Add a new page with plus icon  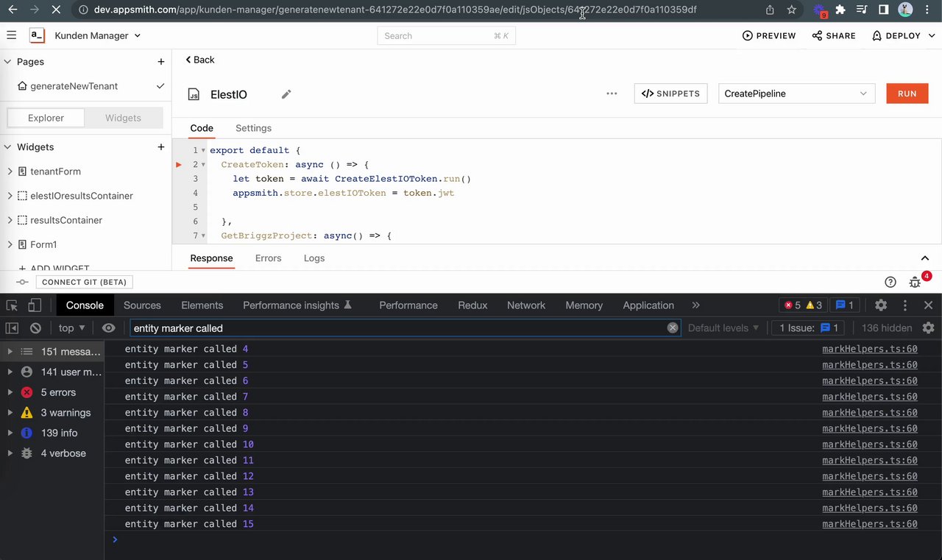(161, 62)
